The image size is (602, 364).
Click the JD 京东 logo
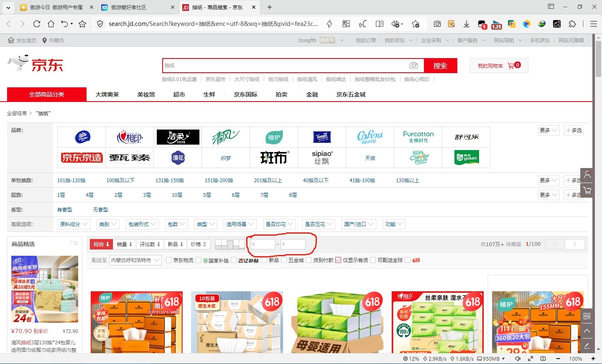(x=35, y=64)
